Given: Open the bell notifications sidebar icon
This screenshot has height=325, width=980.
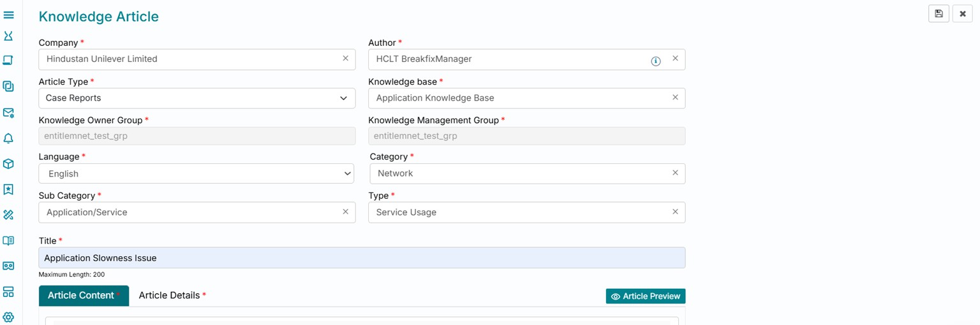Looking at the screenshot, I should click(8, 138).
